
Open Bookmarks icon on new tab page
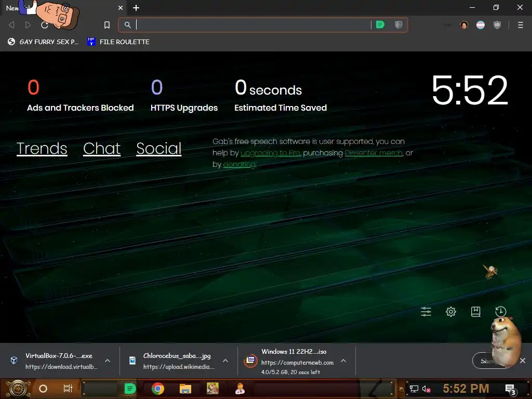476,312
